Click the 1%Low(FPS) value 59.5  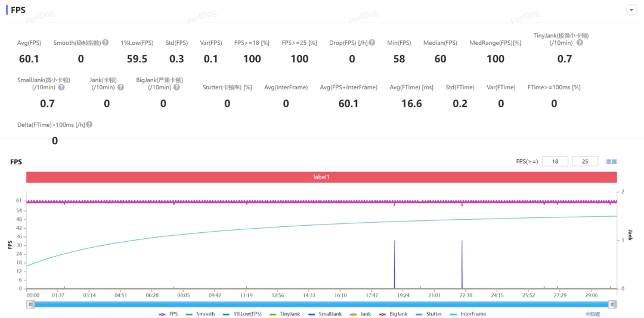(137, 59)
